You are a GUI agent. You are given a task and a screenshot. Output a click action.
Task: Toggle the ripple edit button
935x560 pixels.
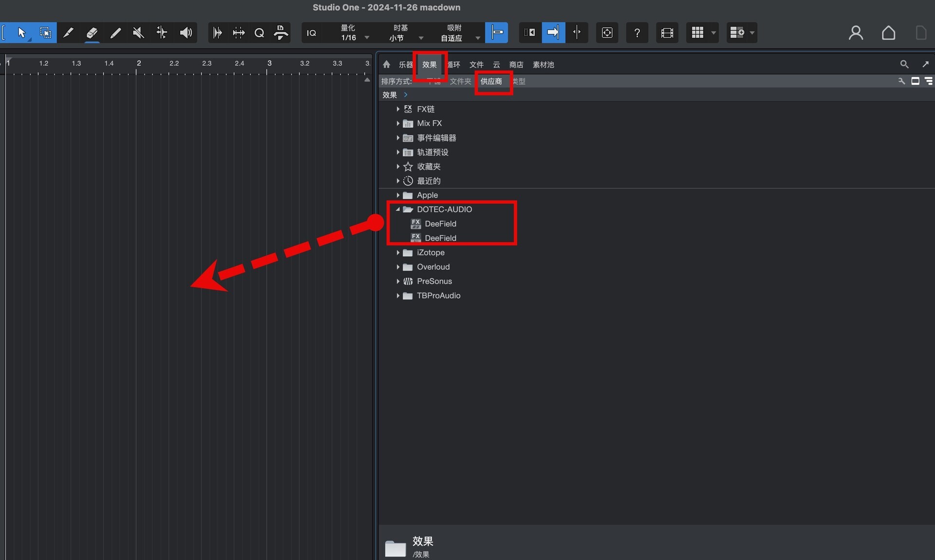[x=530, y=33]
